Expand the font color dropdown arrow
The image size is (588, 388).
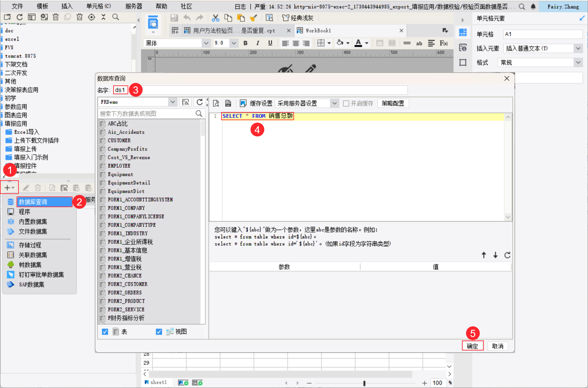coord(367,43)
